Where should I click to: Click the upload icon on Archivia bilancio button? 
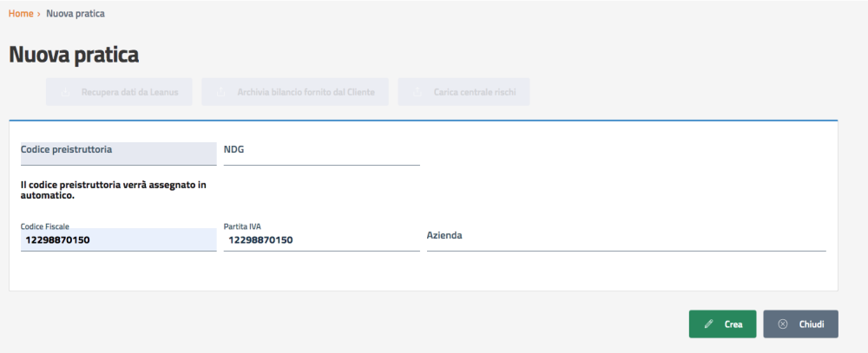[220, 91]
